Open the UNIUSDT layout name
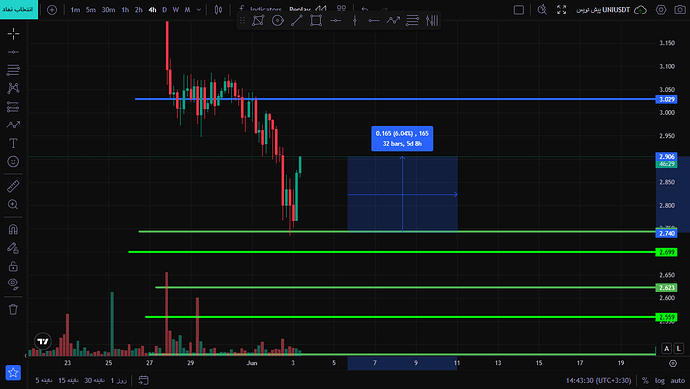 pos(603,10)
